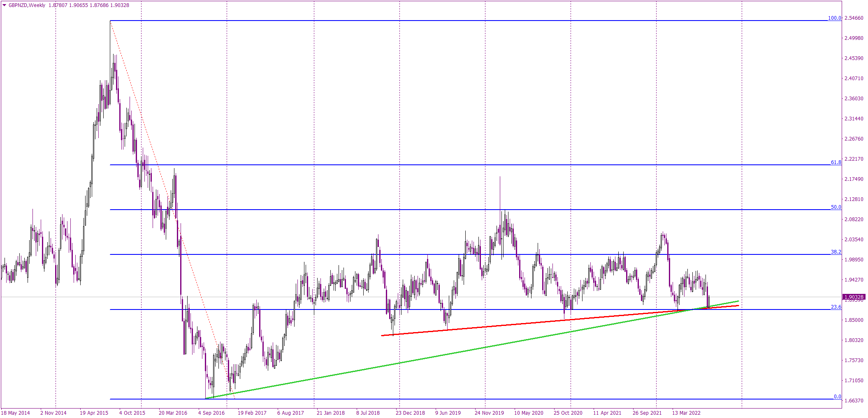Click the 18 May 2014 date label
This screenshot has width=868, height=418.
pos(16,413)
